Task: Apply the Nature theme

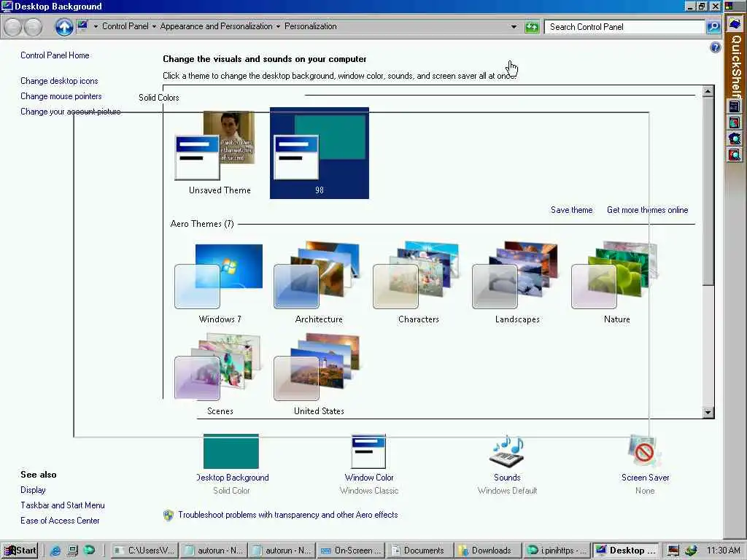Action: click(x=616, y=283)
